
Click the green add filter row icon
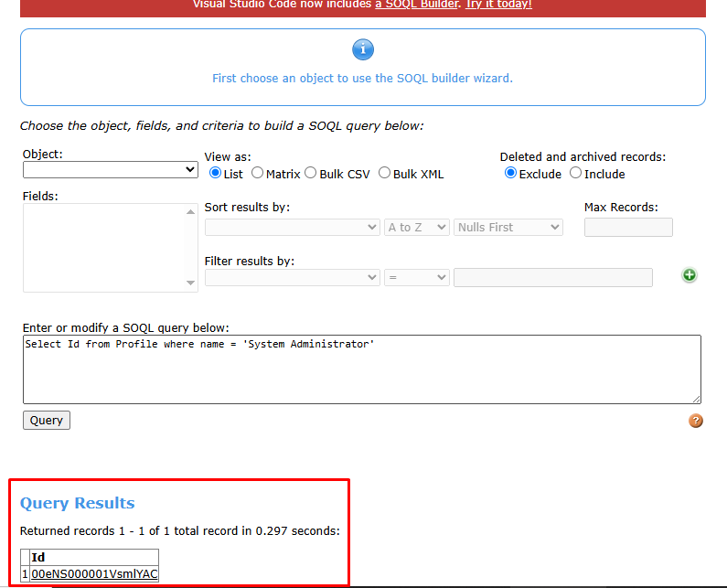click(x=690, y=275)
